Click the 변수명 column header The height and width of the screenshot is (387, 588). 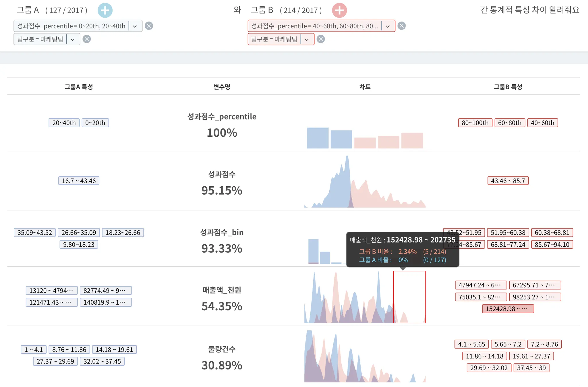pyautogui.click(x=222, y=87)
